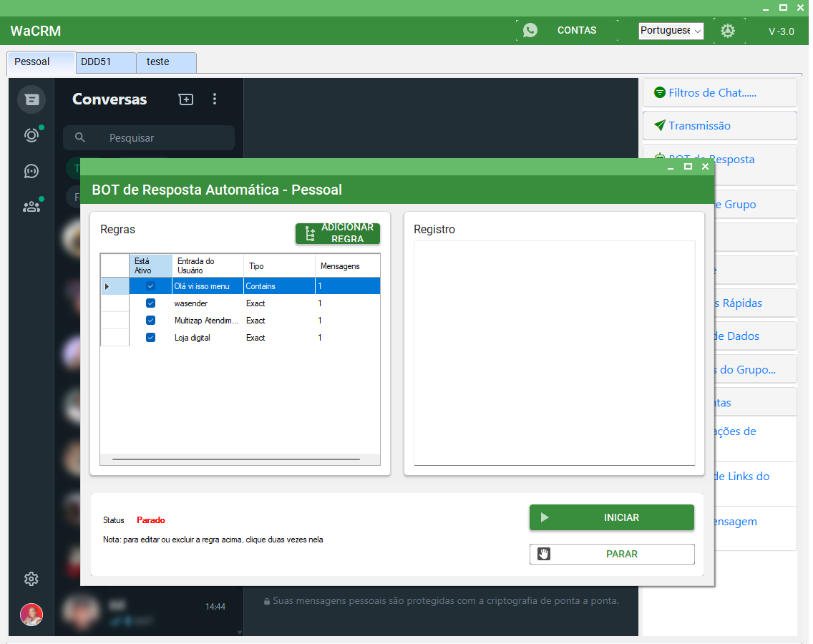Toggle active checkbox for wasender rule
The image size is (813, 644).
click(150, 303)
